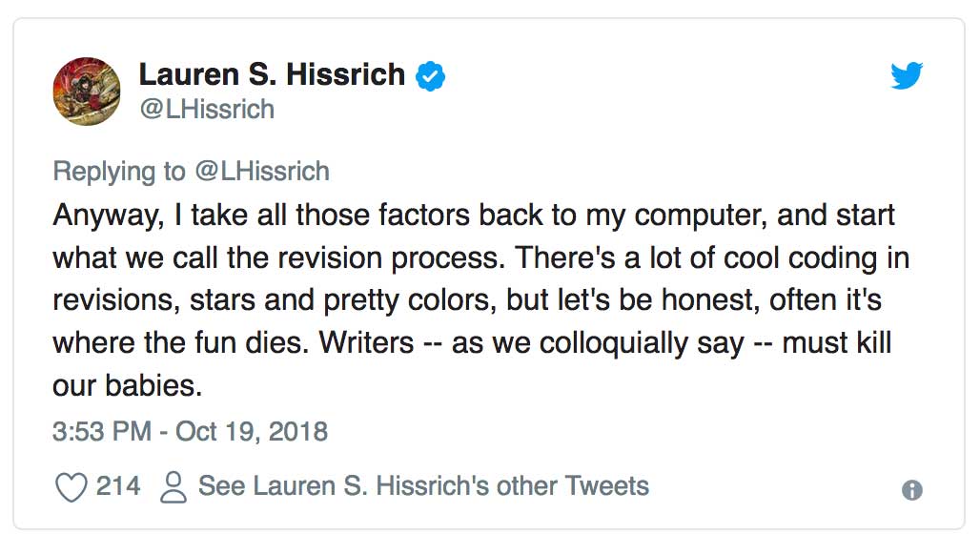This screenshot has height=555, width=980.
Task: Click the Replying to label
Action: [x=119, y=172]
